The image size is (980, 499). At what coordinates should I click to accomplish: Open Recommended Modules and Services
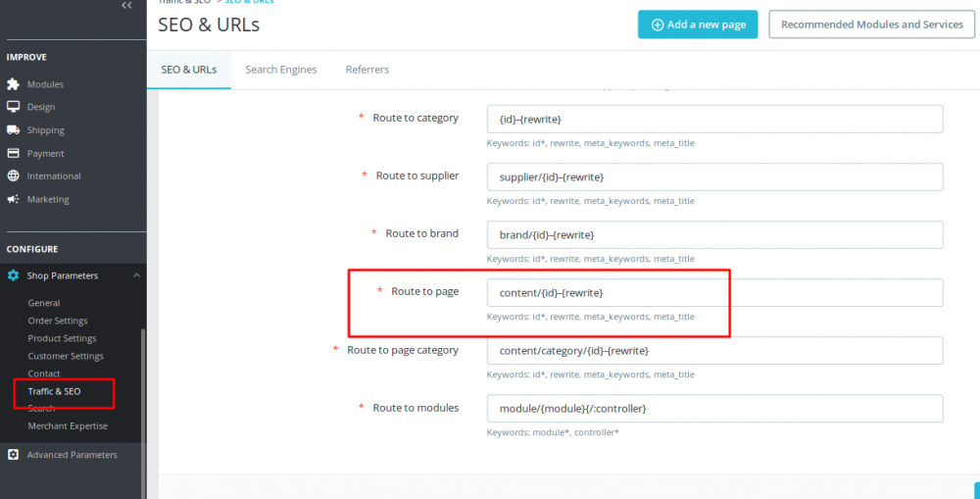pos(872,25)
